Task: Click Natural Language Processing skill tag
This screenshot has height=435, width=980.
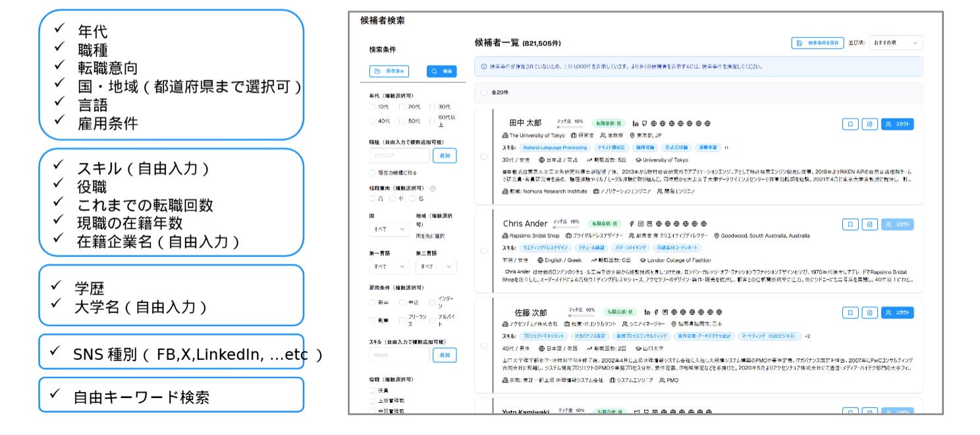Action: point(555,148)
